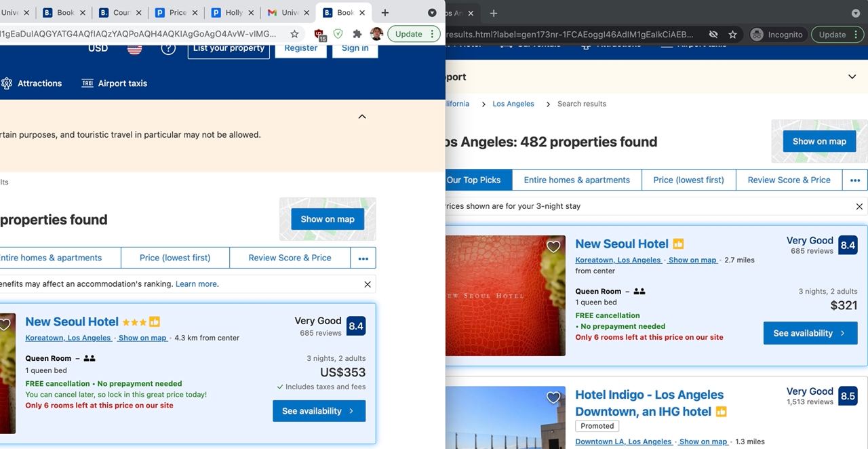Image resolution: width=868 pixels, height=449 pixels.
Task: Open New Seoul Hotel photo in right window
Action: [x=505, y=296]
